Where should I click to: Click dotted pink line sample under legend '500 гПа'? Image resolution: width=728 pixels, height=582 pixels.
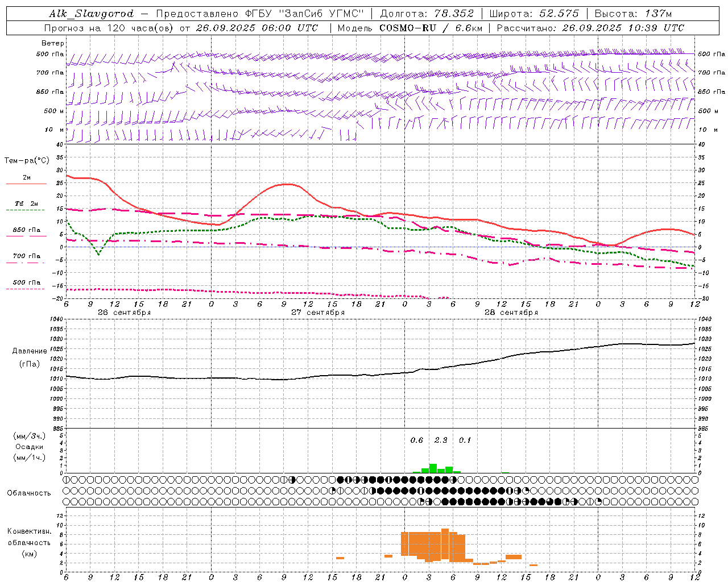26,289
